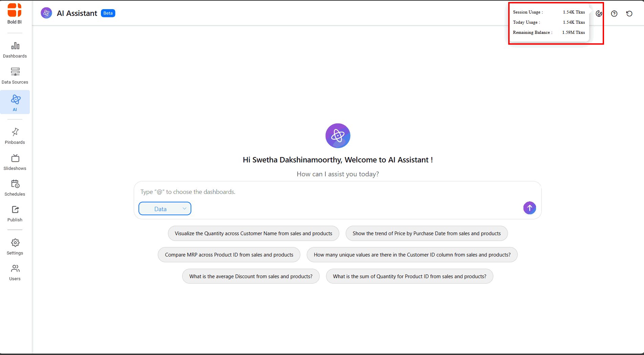Pick 'What is the average Discount' suggestion
The height and width of the screenshot is (355, 644).
click(x=251, y=276)
